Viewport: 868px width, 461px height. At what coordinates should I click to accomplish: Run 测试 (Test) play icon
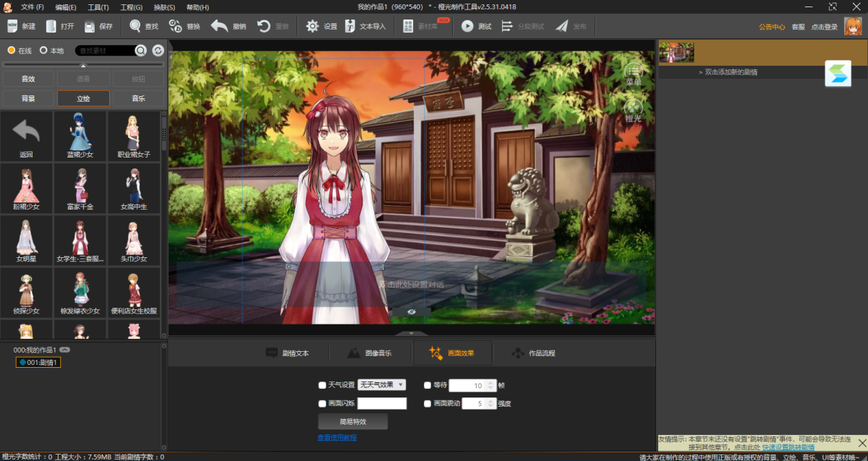click(467, 26)
